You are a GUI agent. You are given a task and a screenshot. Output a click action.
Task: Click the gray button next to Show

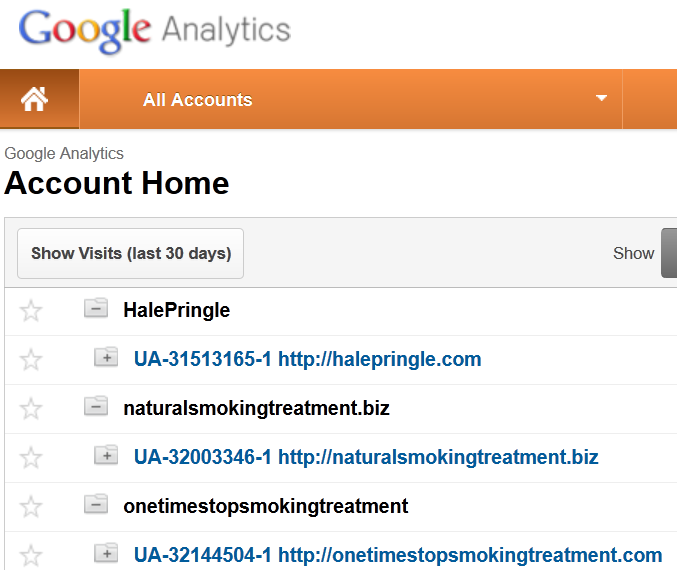[x=669, y=253]
